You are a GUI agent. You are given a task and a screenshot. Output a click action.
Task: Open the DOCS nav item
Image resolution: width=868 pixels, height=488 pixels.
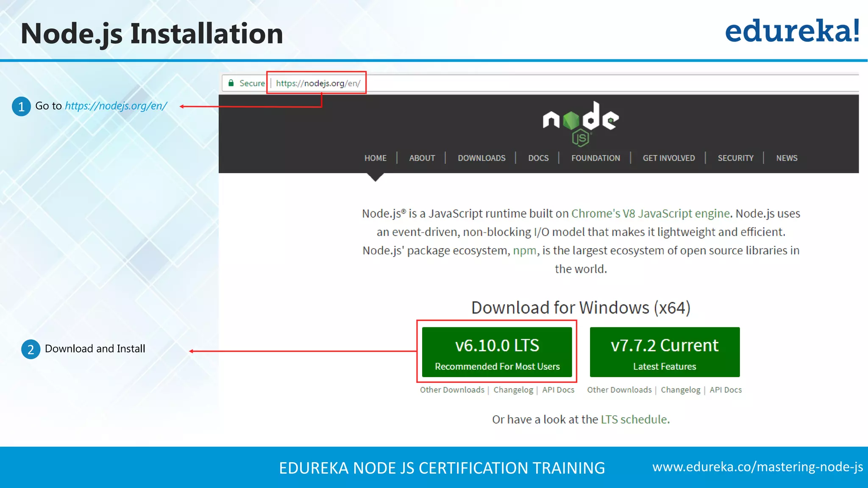(538, 158)
